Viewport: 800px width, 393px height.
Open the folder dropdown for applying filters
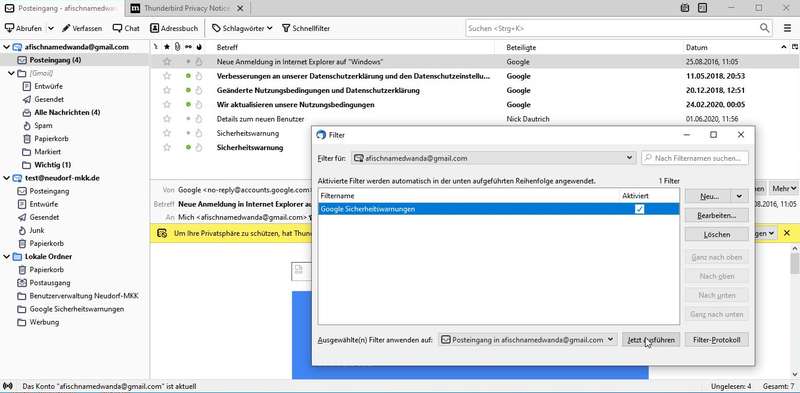click(x=528, y=340)
